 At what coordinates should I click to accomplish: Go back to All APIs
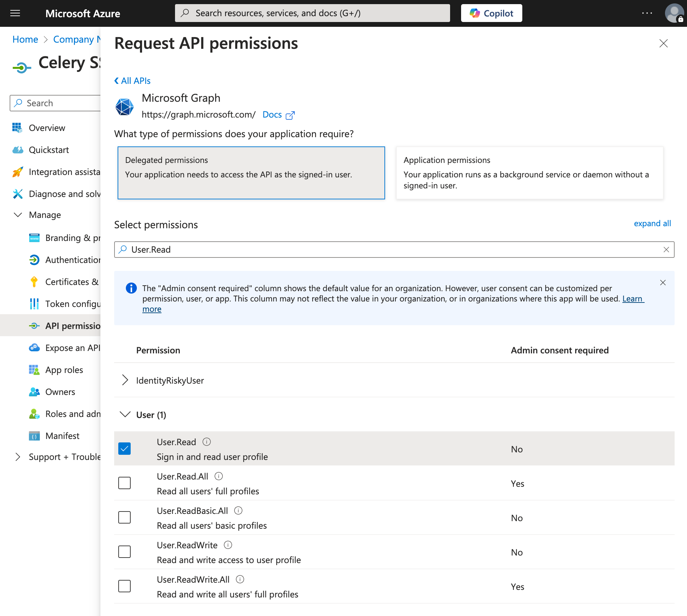point(132,81)
